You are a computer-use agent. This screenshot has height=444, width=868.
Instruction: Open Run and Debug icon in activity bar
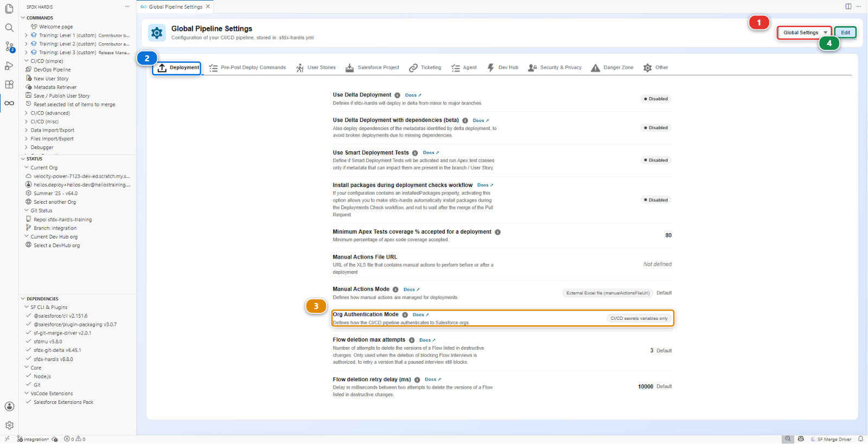coord(9,66)
